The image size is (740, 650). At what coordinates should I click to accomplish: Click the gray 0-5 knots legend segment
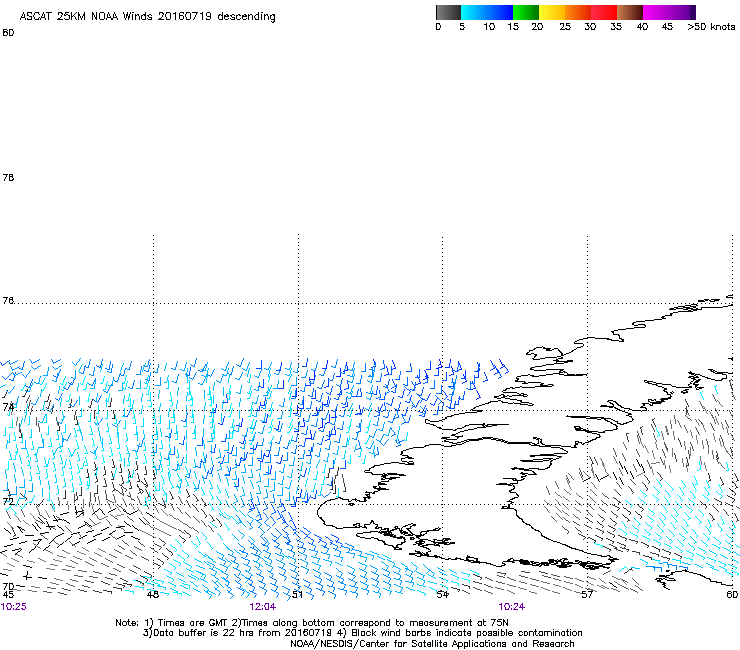[x=448, y=12]
